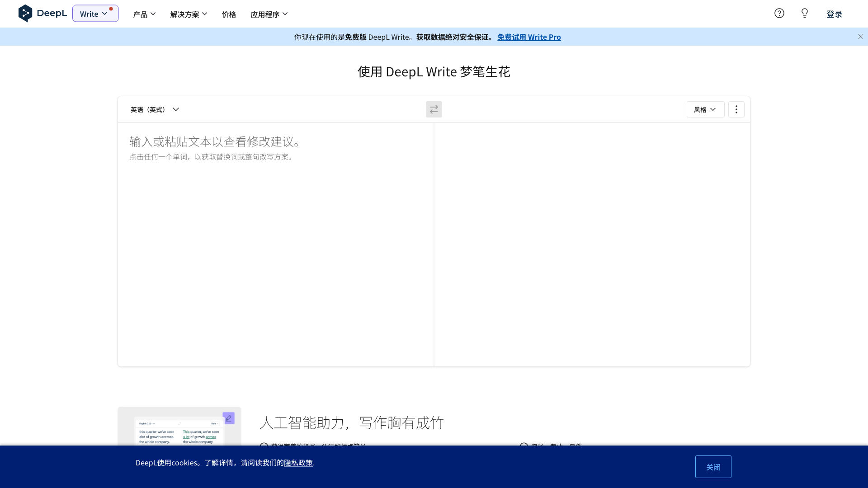Open the Write product switcher dropdown
This screenshot has width=868, height=488.
[x=95, y=14]
